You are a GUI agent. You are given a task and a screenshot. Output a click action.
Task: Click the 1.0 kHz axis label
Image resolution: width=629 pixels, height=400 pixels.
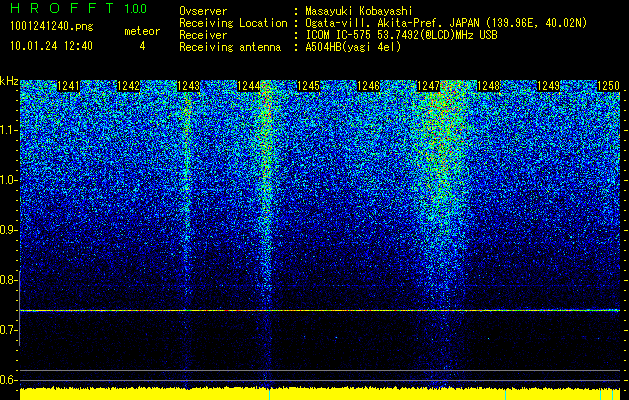click(8, 180)
